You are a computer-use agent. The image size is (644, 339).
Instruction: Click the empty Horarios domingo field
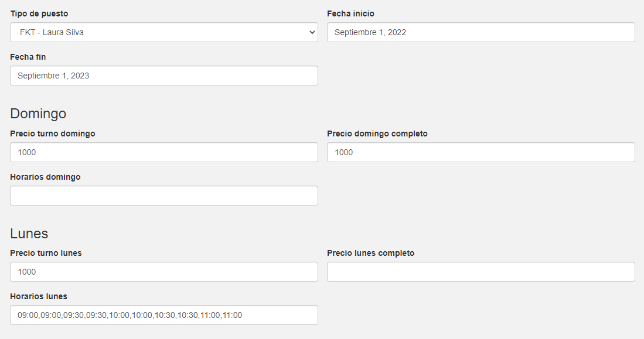click(x=163, y=196)
